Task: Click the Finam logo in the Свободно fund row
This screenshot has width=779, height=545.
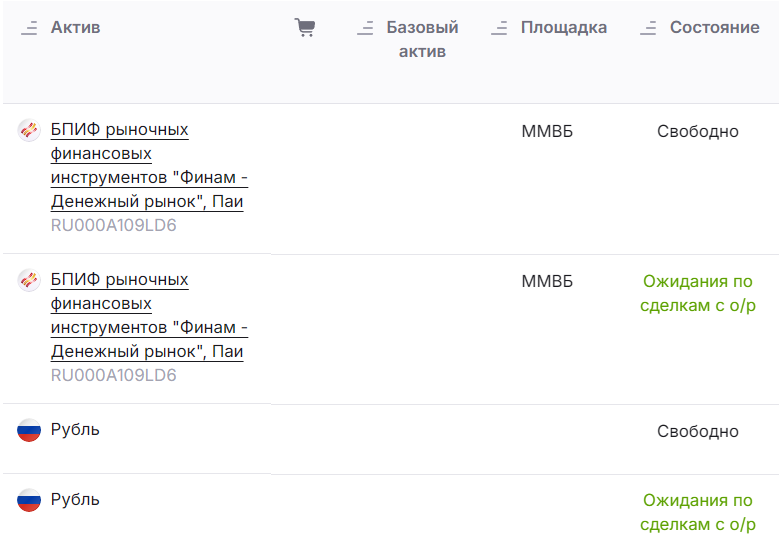Action: point(29,130)
